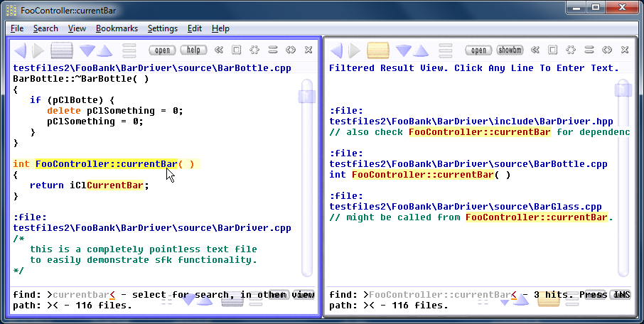Image resolution: width=644 pixels, height=324 pixels.
Task: Click the left pane's back arrow icon
Action: (20, 50)
